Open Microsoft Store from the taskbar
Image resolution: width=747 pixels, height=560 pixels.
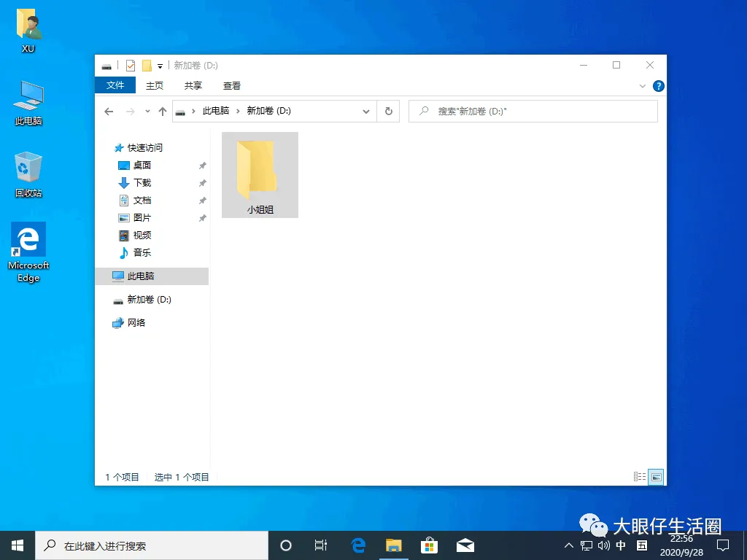429,545
